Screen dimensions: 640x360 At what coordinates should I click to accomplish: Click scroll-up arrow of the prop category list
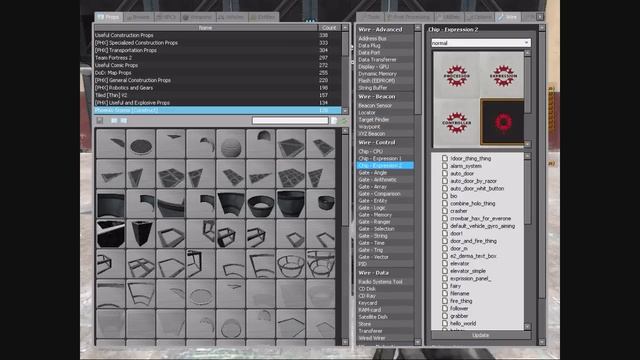345,27
